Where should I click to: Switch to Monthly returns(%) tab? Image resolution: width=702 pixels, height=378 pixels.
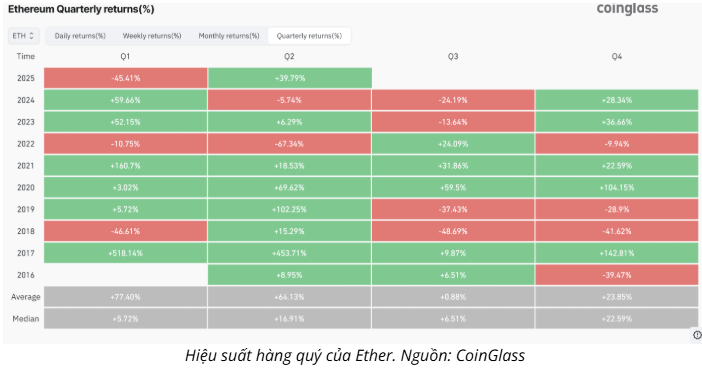click(x=229, y=36)
